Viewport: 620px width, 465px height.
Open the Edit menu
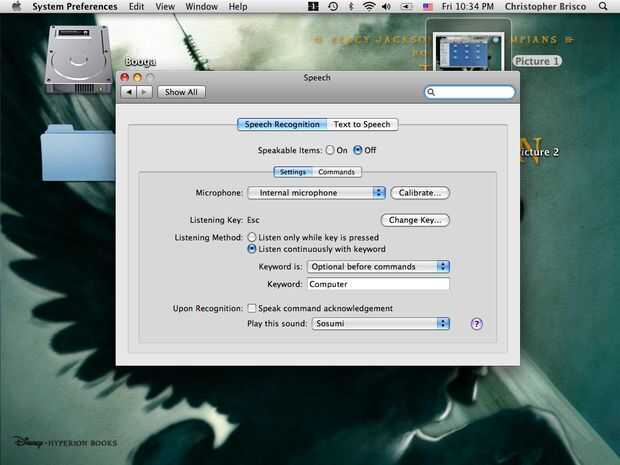click(x=136, y=6)
